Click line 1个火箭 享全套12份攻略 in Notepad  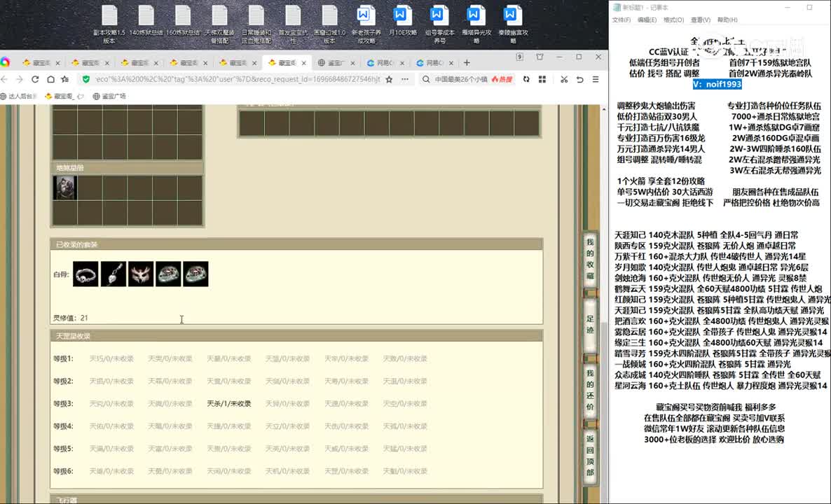point(661,181)
